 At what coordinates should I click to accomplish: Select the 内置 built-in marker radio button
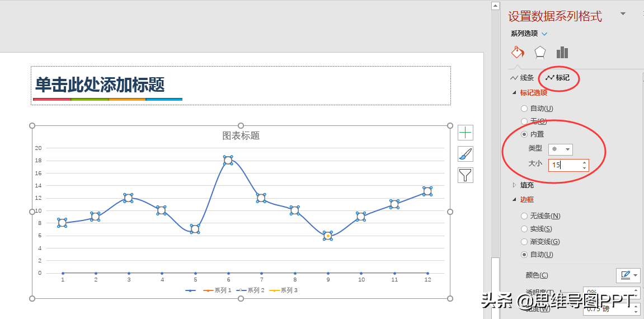tap(524, 134)
